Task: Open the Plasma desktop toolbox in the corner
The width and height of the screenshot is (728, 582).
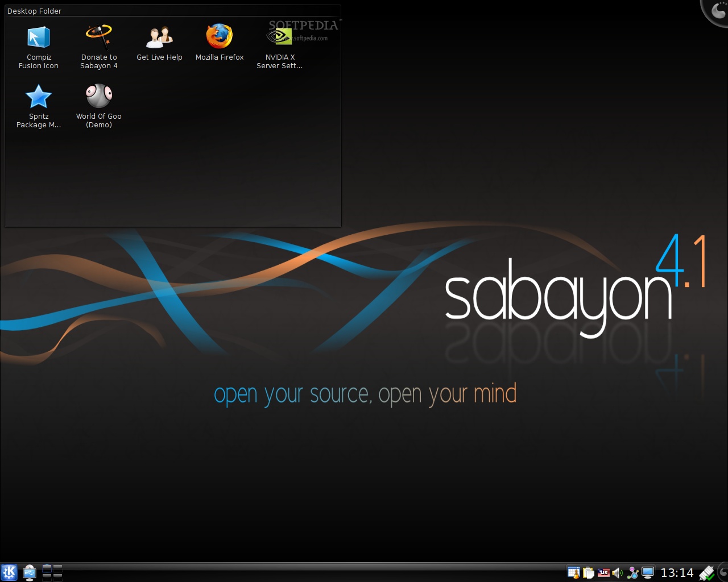Action: [x=715, y=11]
